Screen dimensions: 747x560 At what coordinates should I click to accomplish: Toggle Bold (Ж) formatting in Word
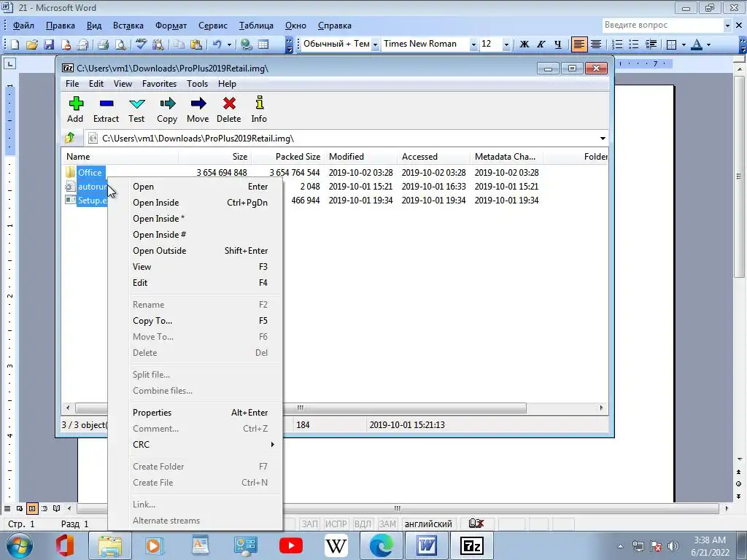click(x=524, y=44)
